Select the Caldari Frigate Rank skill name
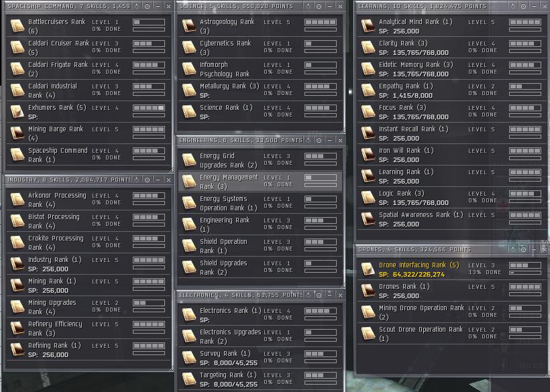The width and height of the screenshot is (550, 392). pos(58,69)
